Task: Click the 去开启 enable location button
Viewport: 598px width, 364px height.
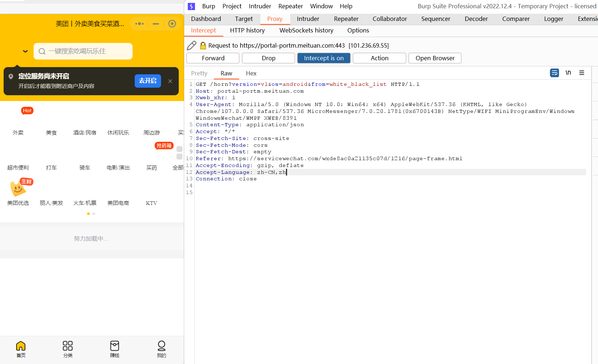Action: 148,81
